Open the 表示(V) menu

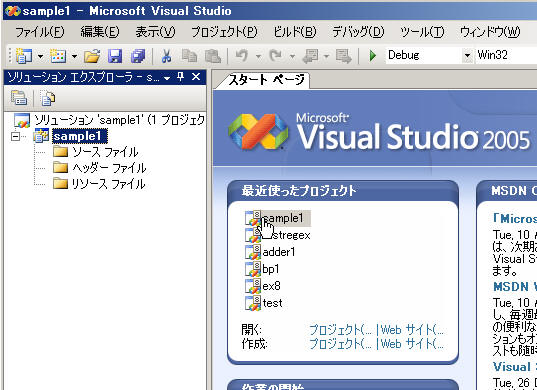click(155, 32)
